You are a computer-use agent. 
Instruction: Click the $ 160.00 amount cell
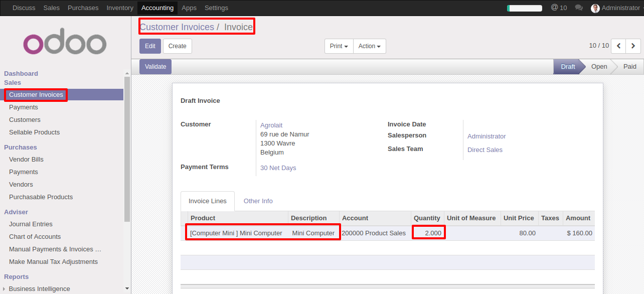point(579,233)
